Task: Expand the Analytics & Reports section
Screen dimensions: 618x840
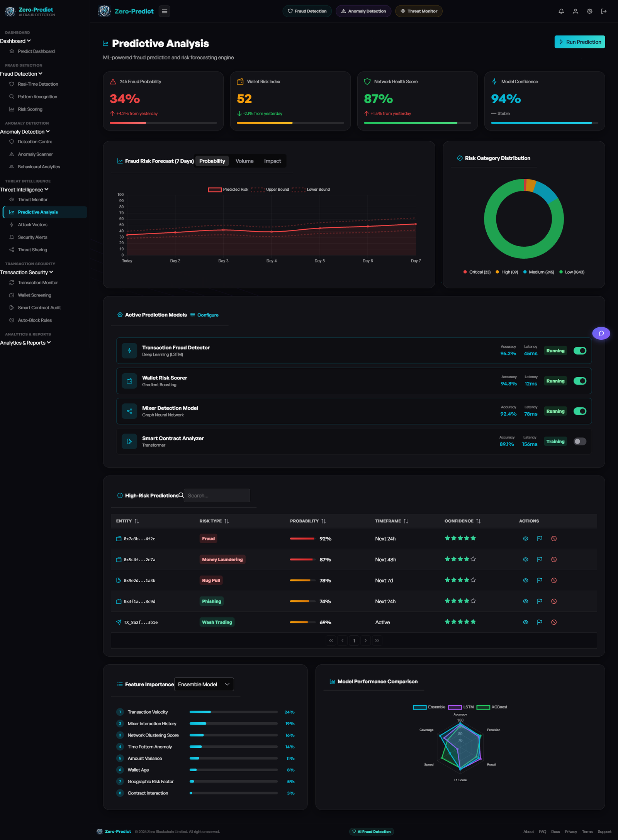Action: click(x=25, y=343)
